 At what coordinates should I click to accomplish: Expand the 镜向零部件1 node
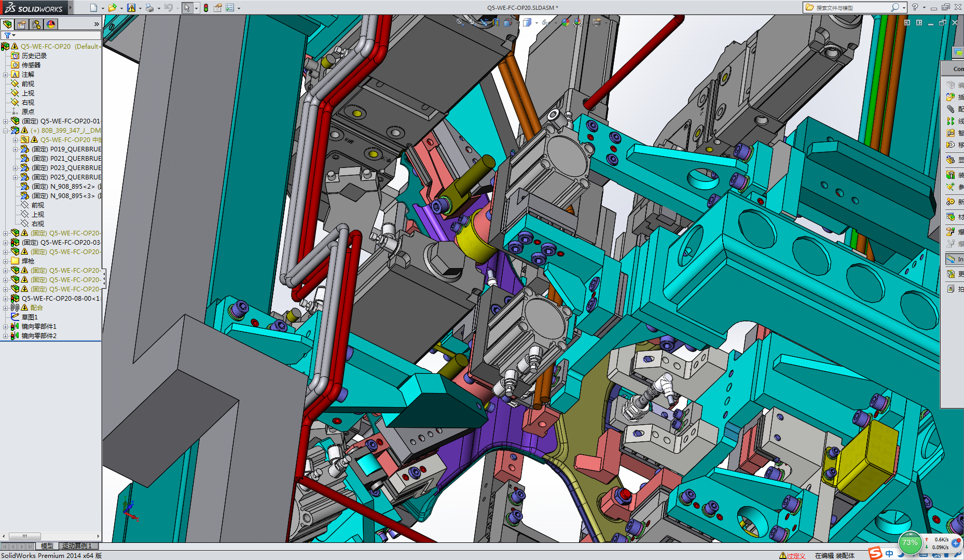6,327
